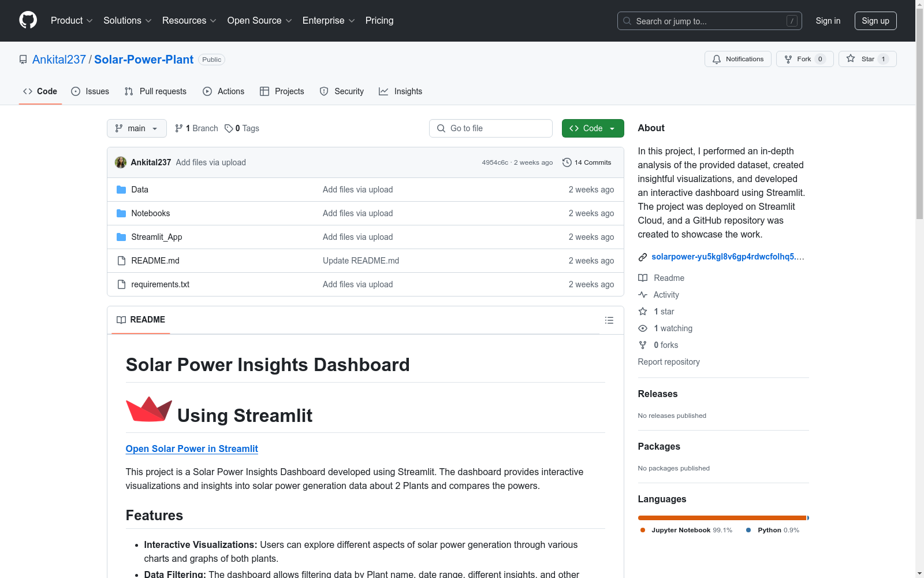
Task: Open the Insights tab
Action: (401, 91)
